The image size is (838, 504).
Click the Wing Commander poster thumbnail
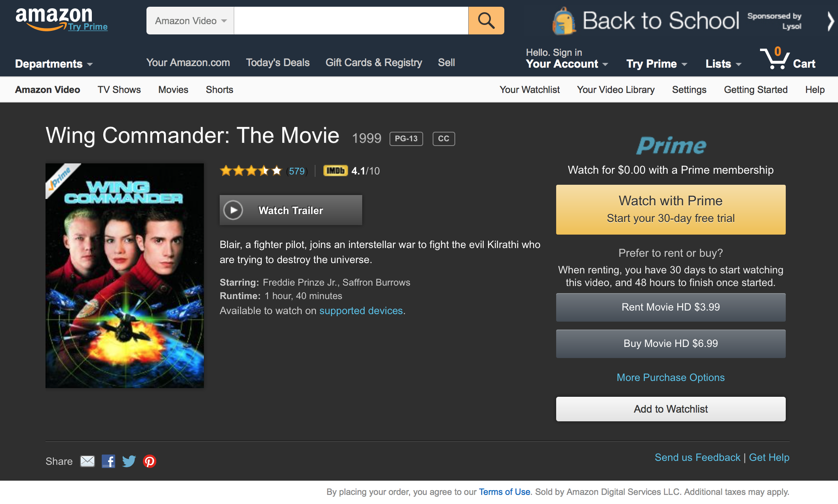(x=125, y=276)
